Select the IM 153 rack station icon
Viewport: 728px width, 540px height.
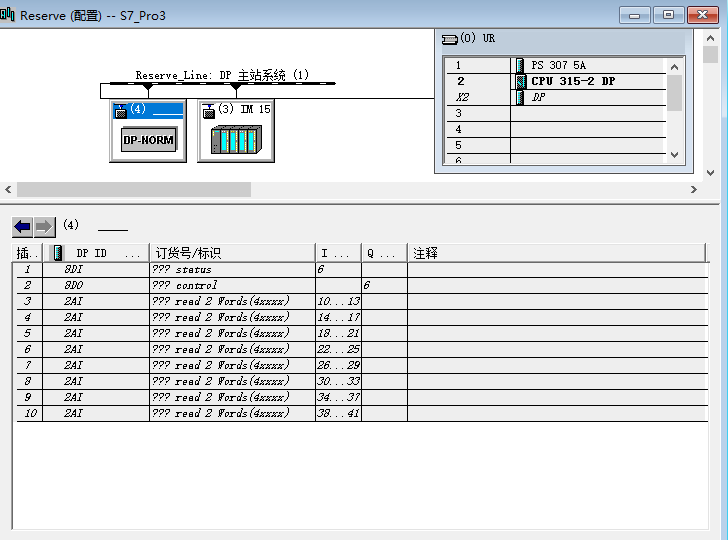tap(234, 140)
